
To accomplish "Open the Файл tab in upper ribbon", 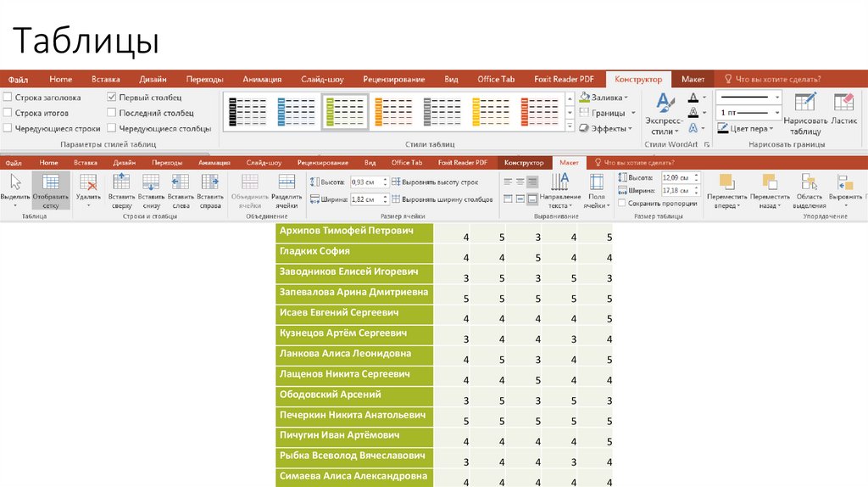I will (x=19, y=79).
